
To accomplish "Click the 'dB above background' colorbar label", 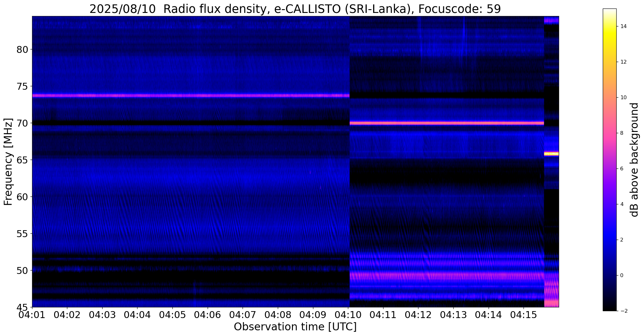I will (x=635, y=160).
